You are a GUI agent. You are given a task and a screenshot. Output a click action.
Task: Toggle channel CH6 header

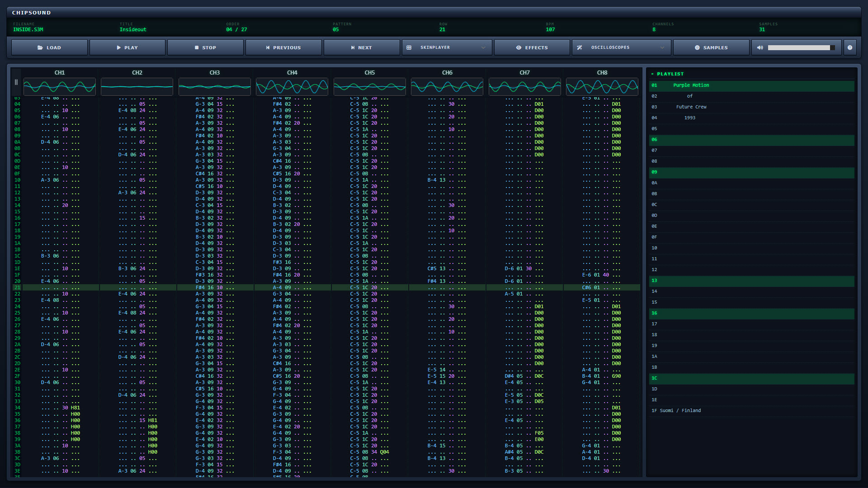point(447,72)
